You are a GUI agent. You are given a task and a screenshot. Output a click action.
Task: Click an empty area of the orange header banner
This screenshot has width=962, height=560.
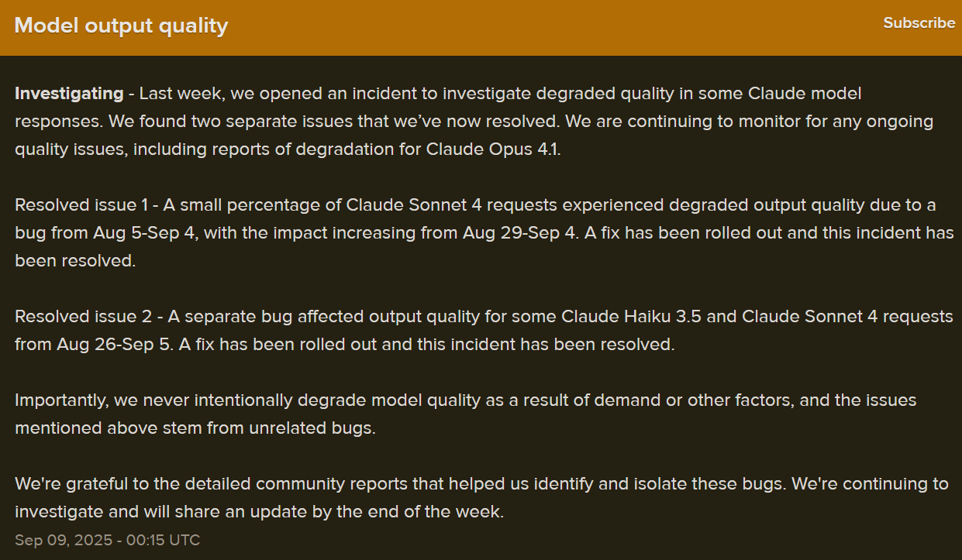click(x=543, y=27)
